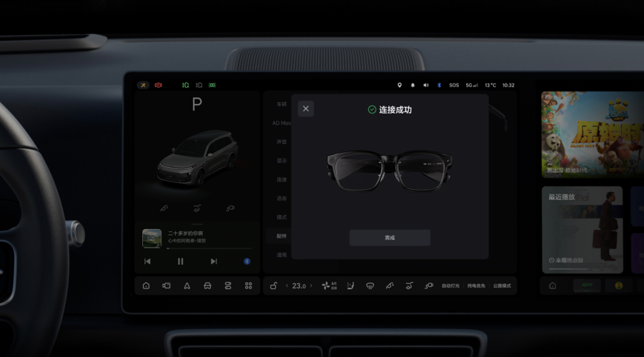Select the 声音 settings menu item
644x357 pixels.
coord(282,142)
